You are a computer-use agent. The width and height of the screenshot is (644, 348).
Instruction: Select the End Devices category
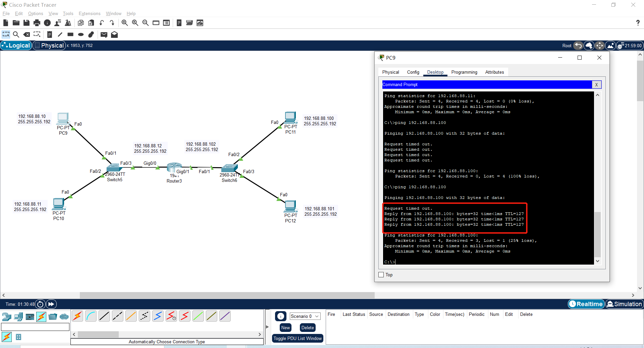[x=18, y=317]
